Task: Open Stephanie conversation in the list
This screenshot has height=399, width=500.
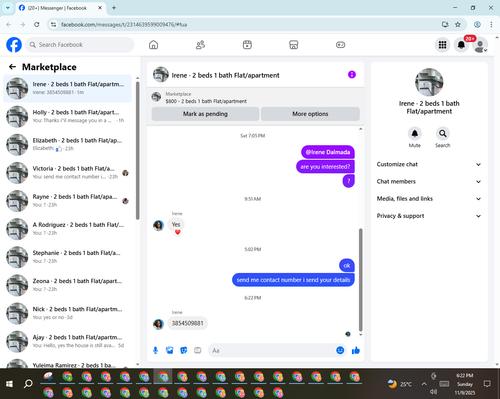Action: [x=67, y=257]
